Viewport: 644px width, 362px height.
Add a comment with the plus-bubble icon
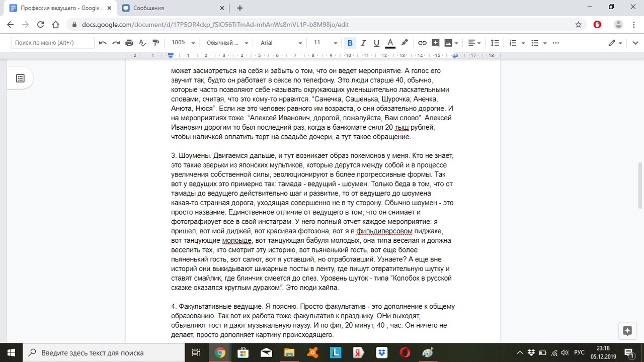pyautogui.click(x=436, y=43)
